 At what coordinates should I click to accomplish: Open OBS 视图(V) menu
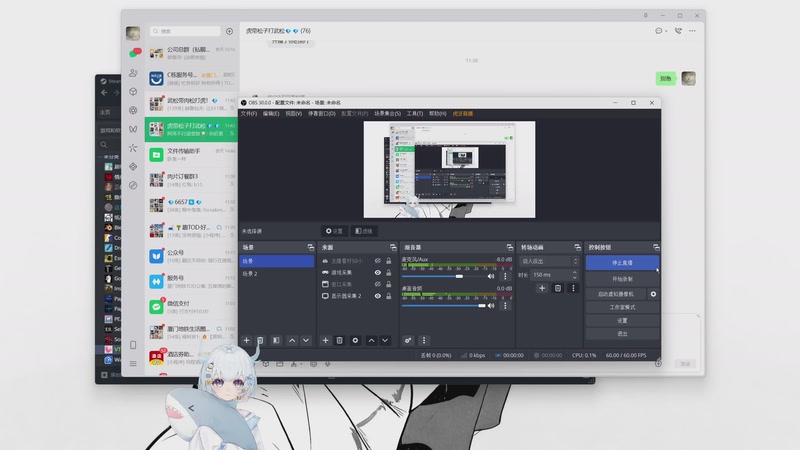point(293,114)
